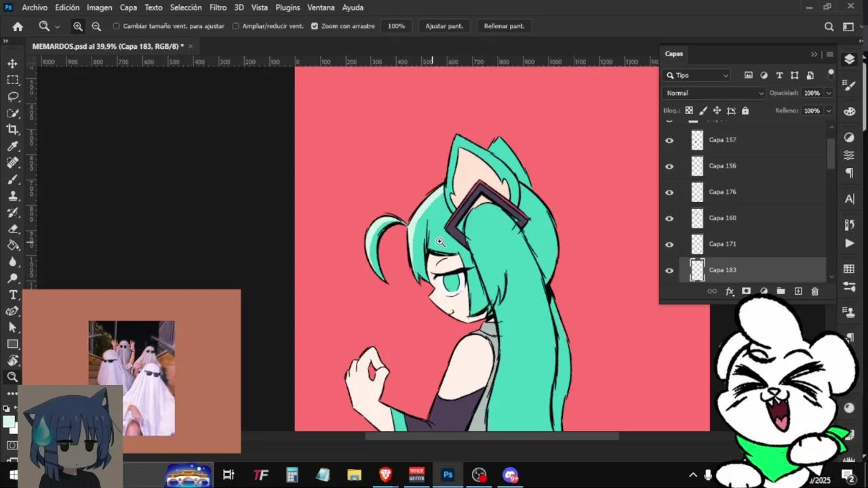Open the Zoom tool preset dropdown arrow
The width and height of the screenshot is (868, 488).
(x=57, y=26)
